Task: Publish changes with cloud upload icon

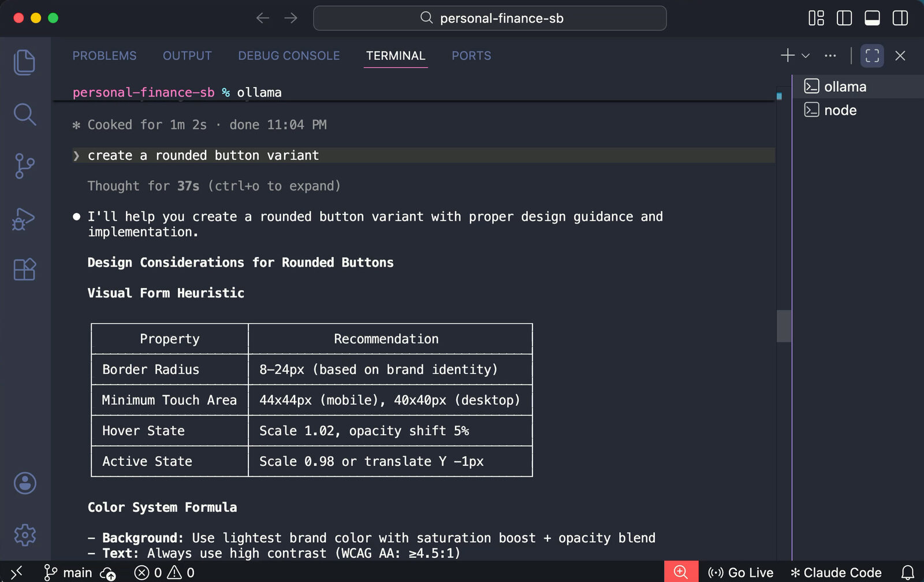Action: tap(108, 573)
